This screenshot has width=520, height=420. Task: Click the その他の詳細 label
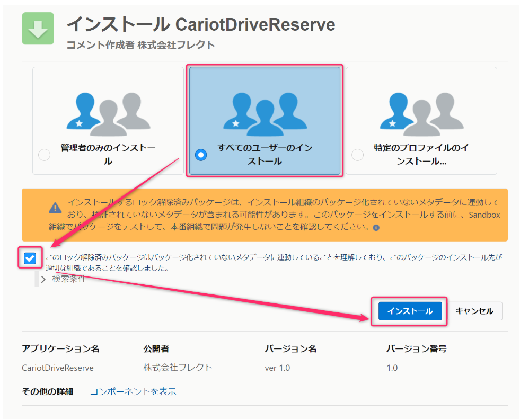pos(47,391)
